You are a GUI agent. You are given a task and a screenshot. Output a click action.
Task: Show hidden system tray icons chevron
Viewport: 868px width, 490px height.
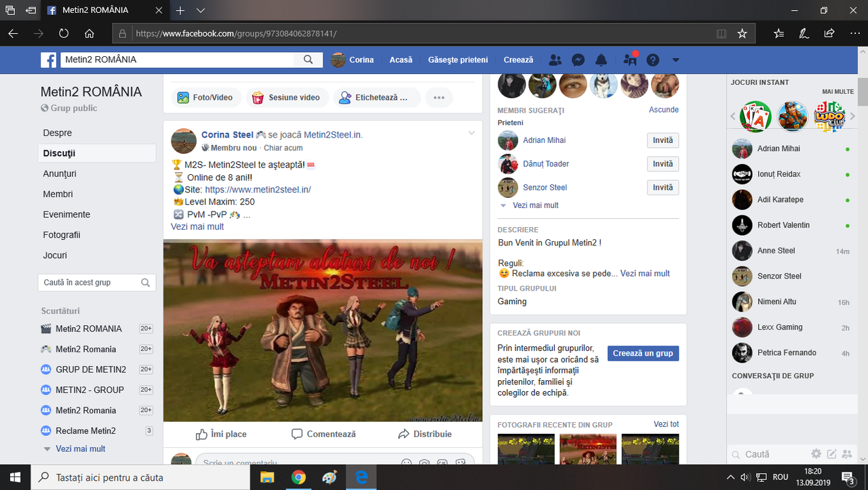pos(731,477)
